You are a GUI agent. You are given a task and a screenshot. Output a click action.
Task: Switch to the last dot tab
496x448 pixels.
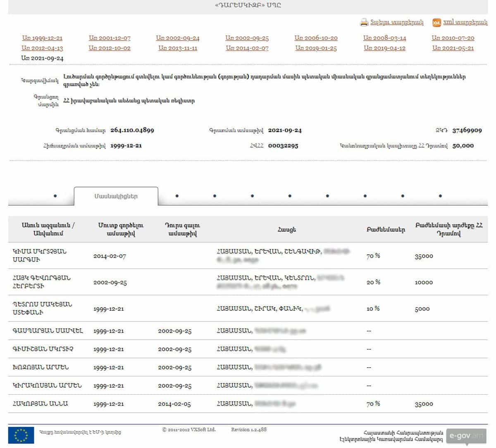pyautogui.click(x=440, y=196)
